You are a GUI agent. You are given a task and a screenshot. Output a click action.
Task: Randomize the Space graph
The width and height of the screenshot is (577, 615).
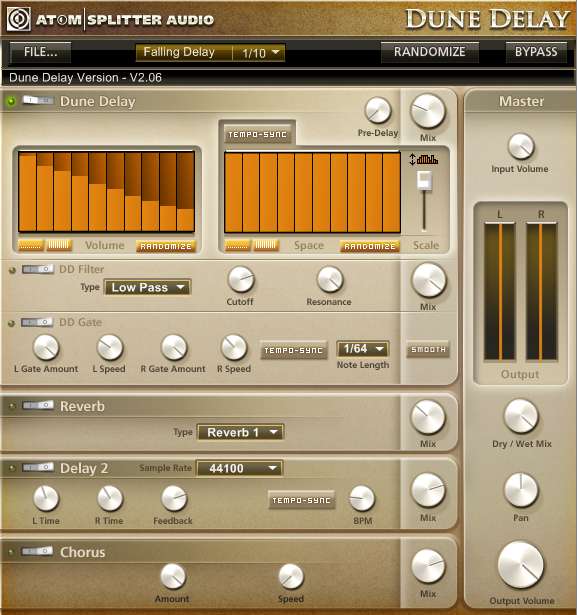[x=370, y=246]
